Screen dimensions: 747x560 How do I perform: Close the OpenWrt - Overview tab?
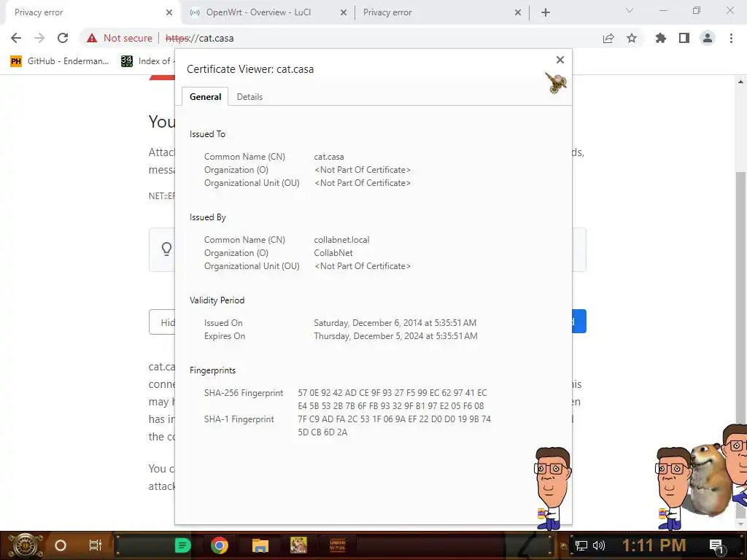click(344, 12)
